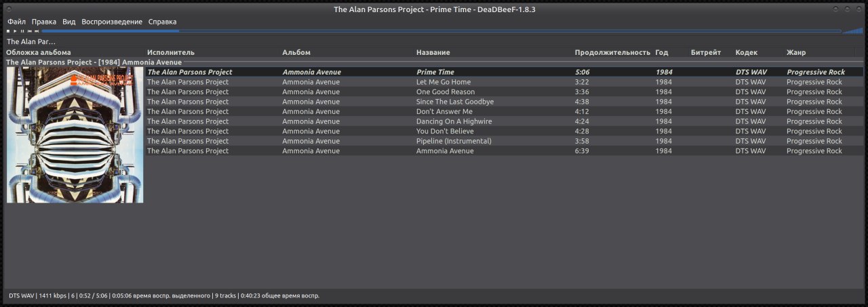Screen dimensions: 868x307
Task: Click the Кодек column header
Action: [x=747, y=52]
